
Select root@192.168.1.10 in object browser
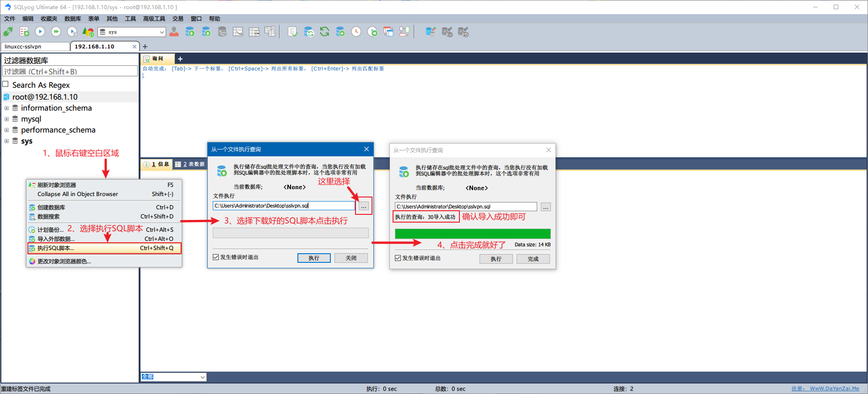click(x=45, y=97)
